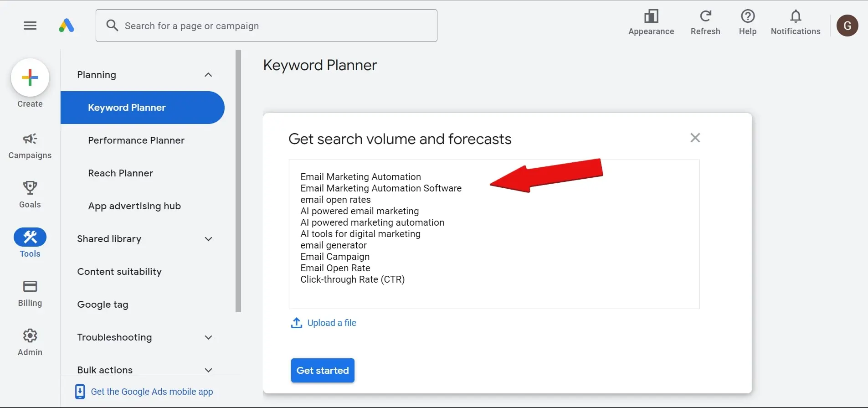
Task: Open Admin settings
Action: click(30, 342)
